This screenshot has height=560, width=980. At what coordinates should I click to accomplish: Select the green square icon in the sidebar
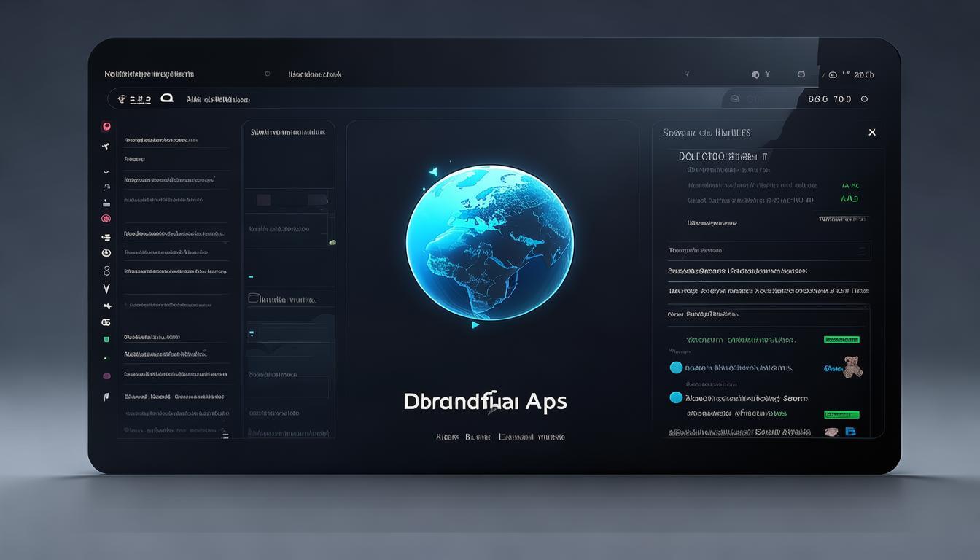coord(106,338)
